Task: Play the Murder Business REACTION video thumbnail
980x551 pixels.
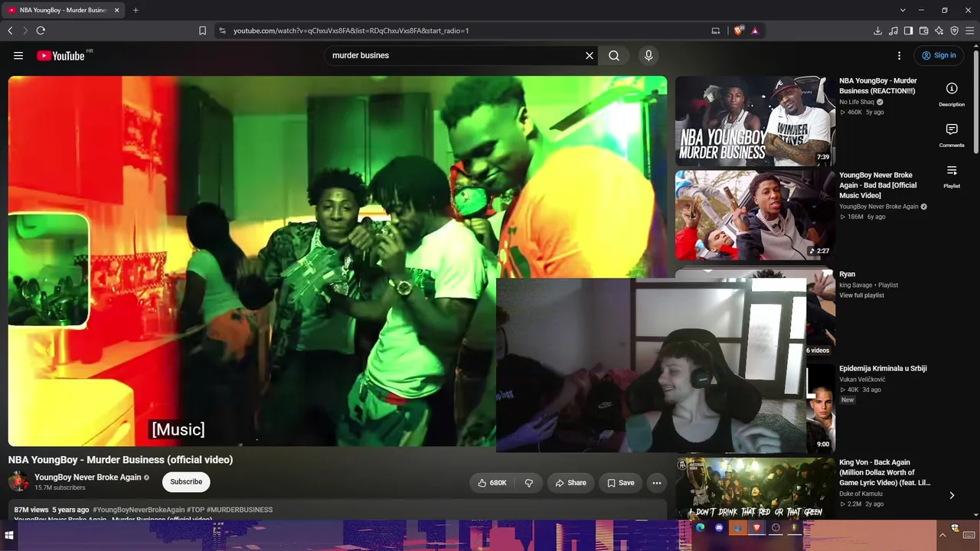Action: point(755,121)
